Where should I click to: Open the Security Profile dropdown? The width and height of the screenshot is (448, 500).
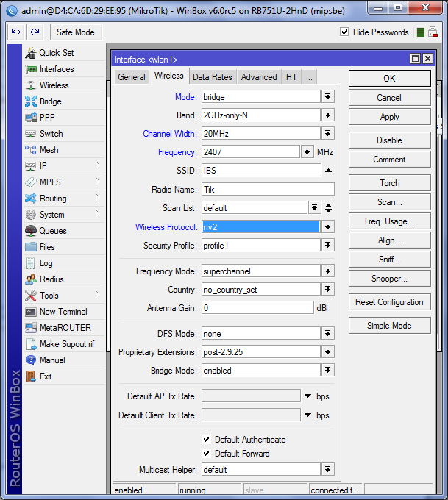tap(327, 246)
